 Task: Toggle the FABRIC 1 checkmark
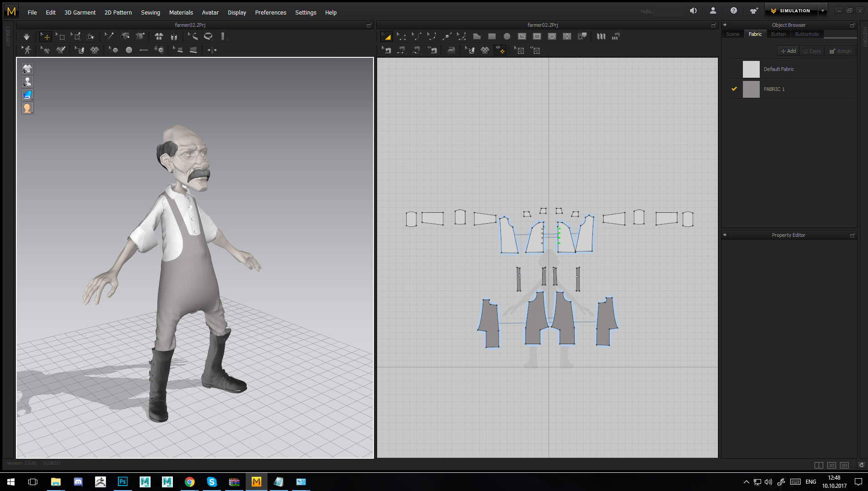click(x=734, y=89)
